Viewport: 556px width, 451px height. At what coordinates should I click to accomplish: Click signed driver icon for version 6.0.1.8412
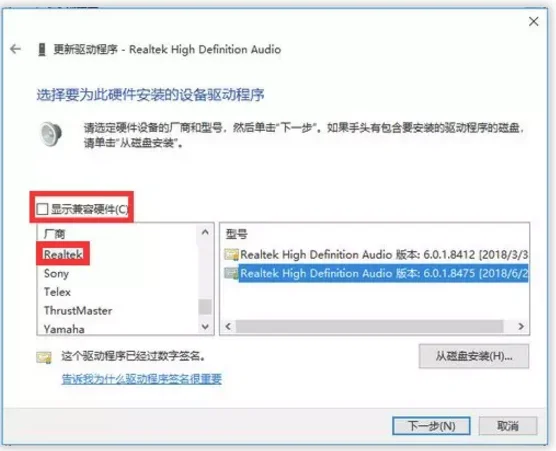[x=232, y=255]
